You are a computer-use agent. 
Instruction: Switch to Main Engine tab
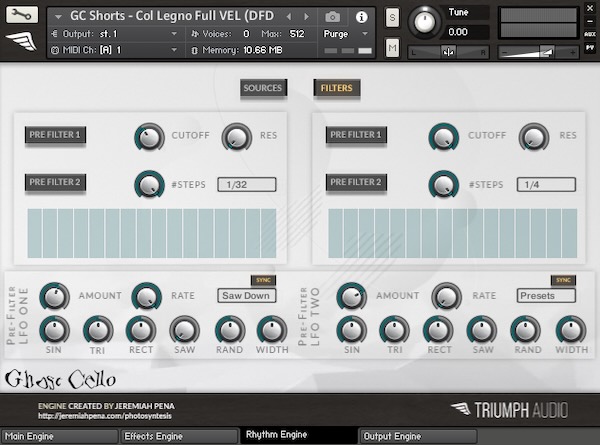[x=60, y=436]
